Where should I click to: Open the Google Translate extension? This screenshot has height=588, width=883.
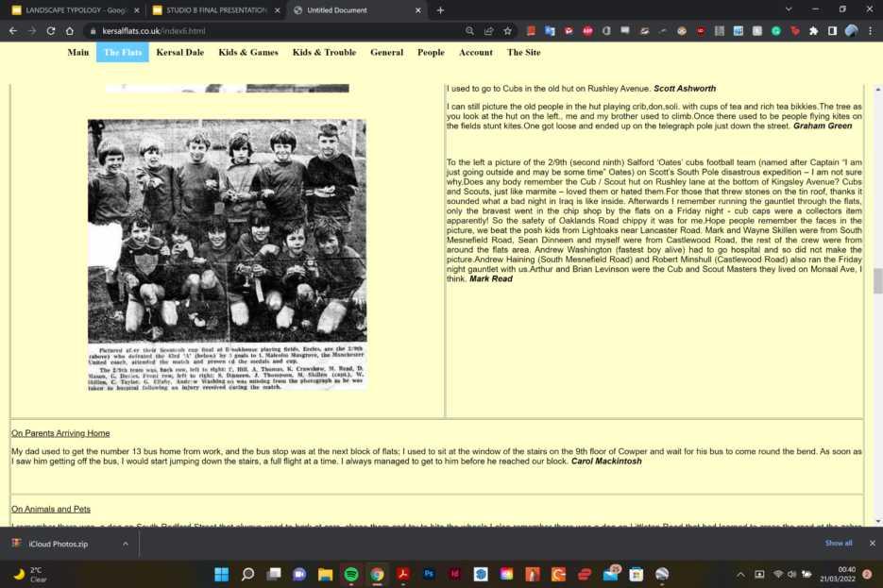pos(550,31)
